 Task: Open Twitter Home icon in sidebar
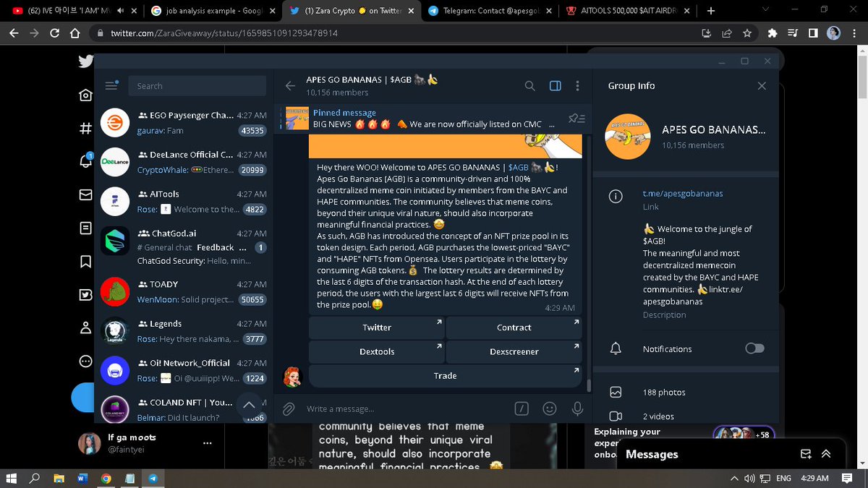click(85, 95)
